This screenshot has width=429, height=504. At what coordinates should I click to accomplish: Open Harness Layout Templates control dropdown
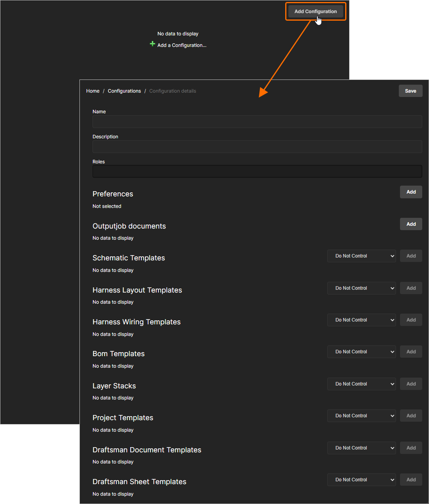tap(361, 288)
